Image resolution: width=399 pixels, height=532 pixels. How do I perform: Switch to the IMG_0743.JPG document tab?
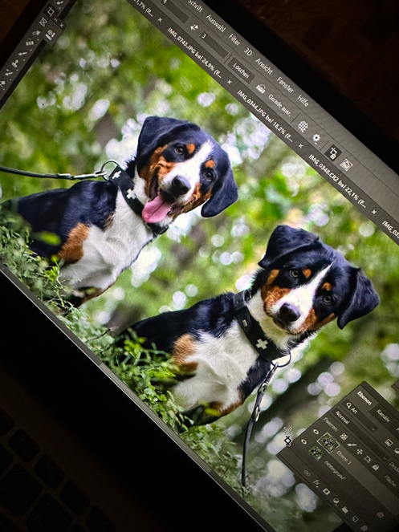195,53
